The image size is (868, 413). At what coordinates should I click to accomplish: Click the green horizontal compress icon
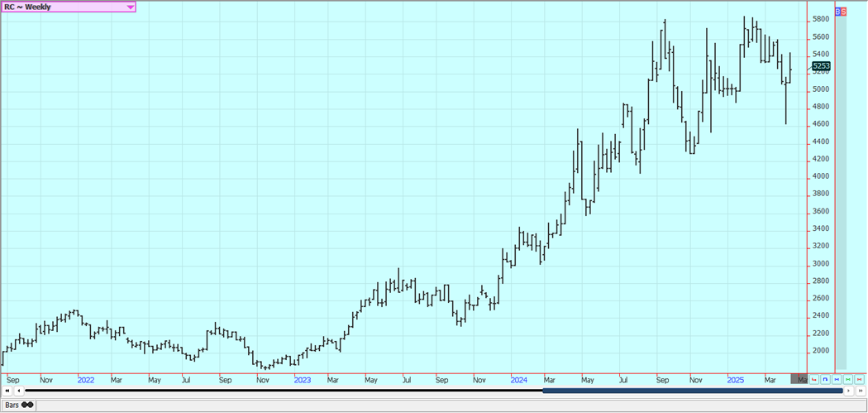(x=848, y=379)
